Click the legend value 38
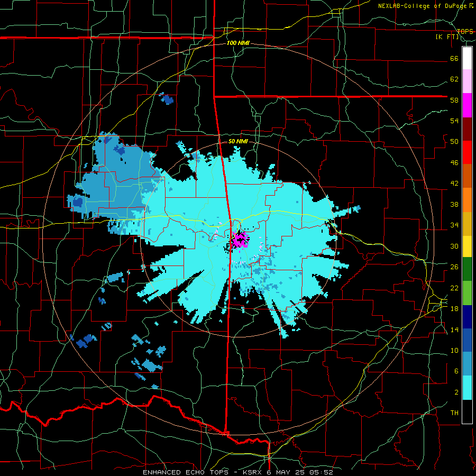Screen dimensions: 476x476 click(454, 204)
